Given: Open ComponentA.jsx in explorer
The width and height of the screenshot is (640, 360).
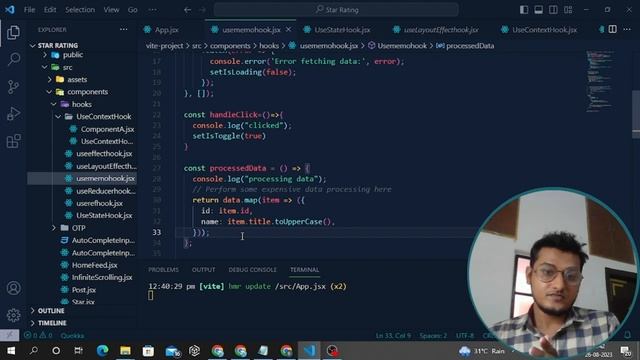Looking at the screenshot, I should [107, 129].
